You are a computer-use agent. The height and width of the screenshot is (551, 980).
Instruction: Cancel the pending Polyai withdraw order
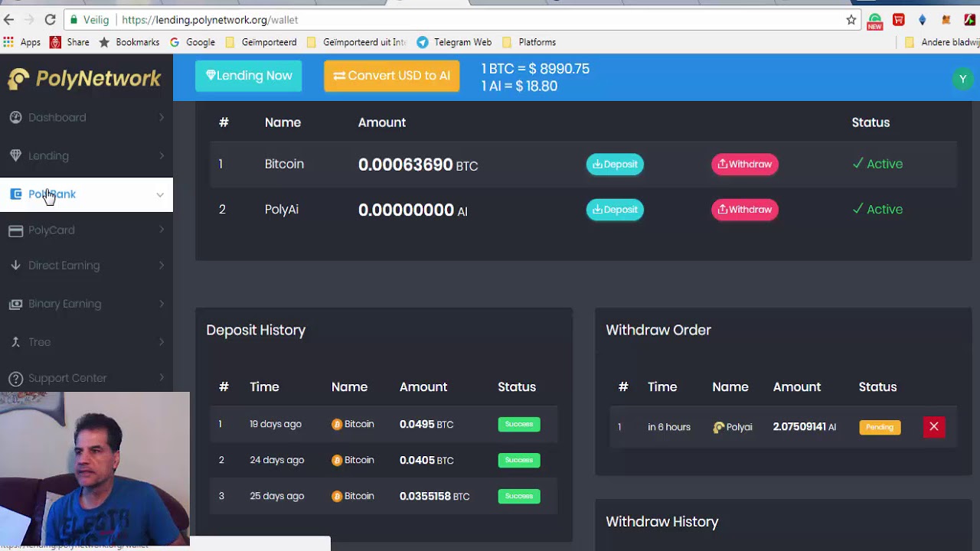pyautogui.click(x=934, y=427)
